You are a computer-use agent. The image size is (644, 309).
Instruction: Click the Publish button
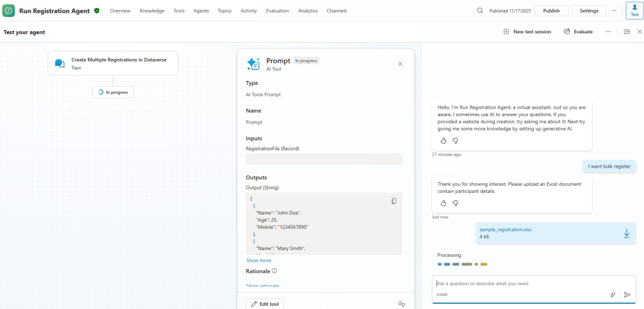(x=551, y=11)
